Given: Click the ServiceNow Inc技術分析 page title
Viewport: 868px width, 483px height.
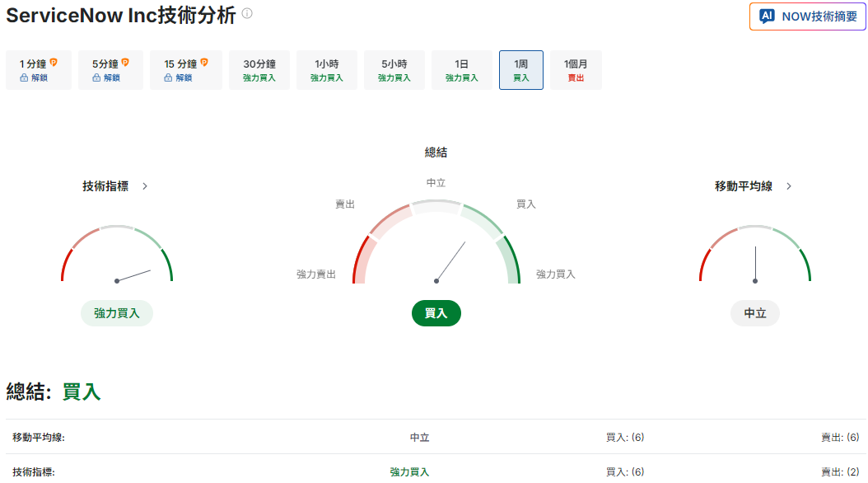Looking at the screenshot, I should point(121,15).
